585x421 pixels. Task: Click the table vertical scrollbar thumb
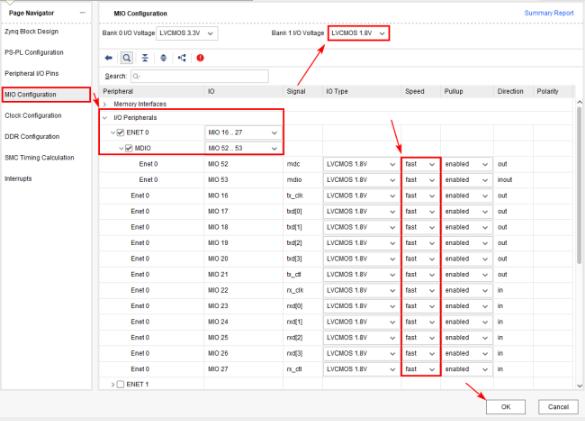(x=579, y=185)
